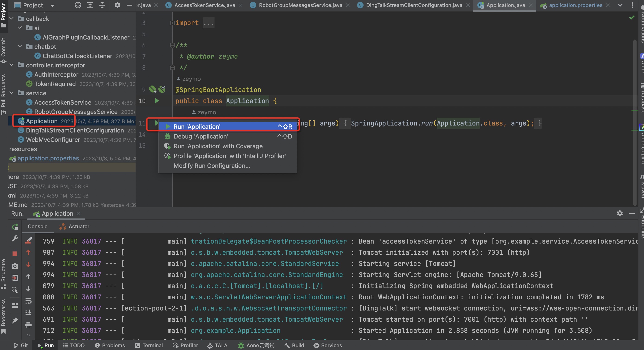Click the Select Opened File locate icon
The height and width of the screenshot is (350, 644).
pyautogui.click(x=78, y=5)
